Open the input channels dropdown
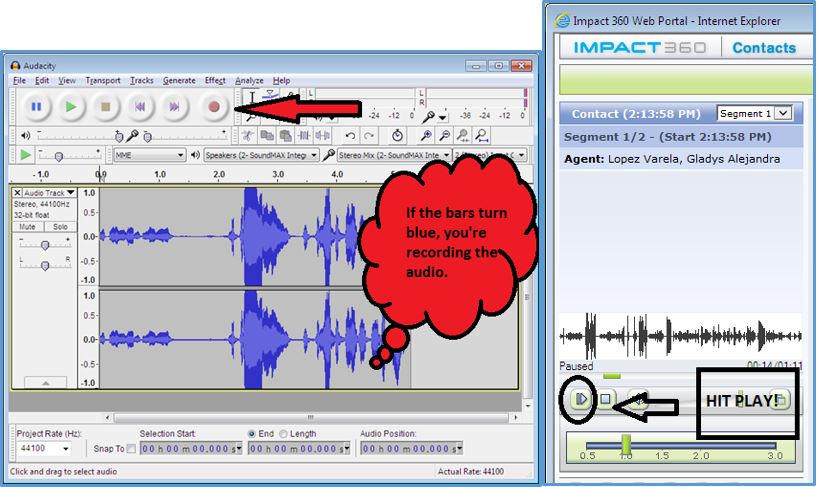 click(x=489, y=155)
